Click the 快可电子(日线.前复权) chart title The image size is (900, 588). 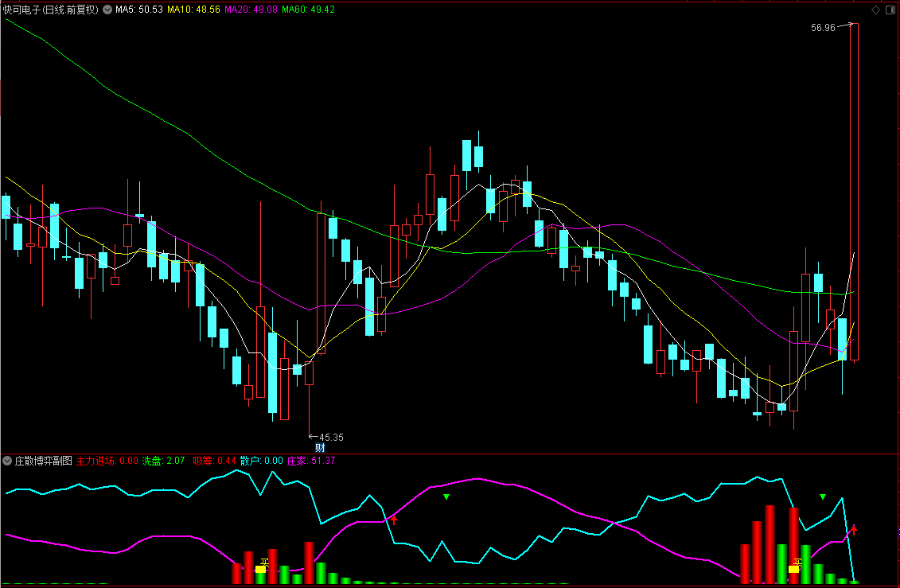51,10
